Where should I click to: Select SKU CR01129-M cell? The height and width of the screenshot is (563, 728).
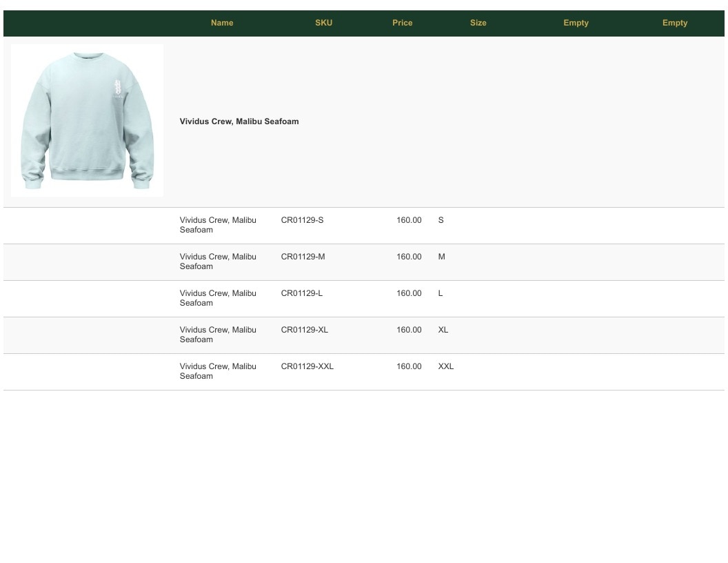pyautogui.click(x=303, y=257)
